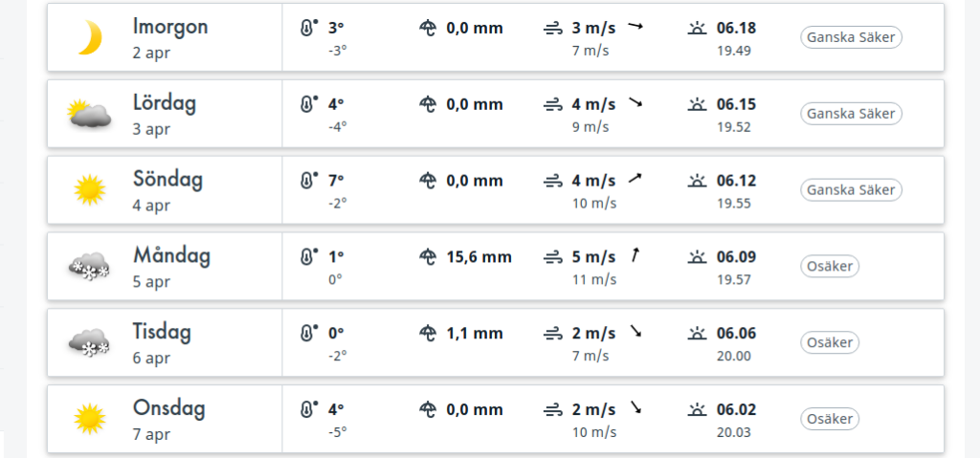This screenshot has width=980, height=458.
Task: Click the snow cloud icon for Tisdag
Action: pos(89,342)
